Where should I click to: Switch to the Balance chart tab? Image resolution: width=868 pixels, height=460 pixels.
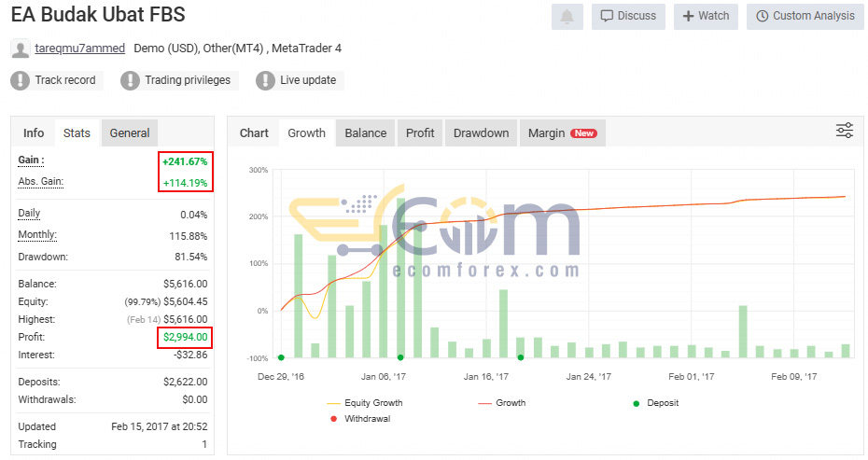tap(365, 132)
